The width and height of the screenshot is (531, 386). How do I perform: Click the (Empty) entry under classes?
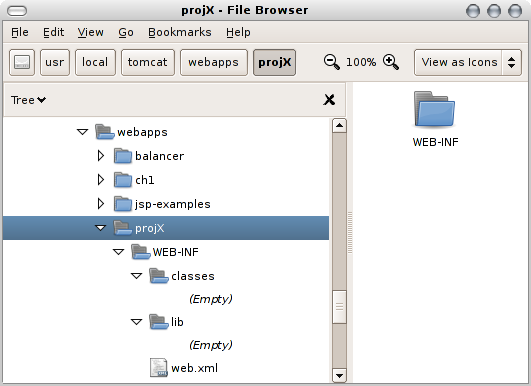[211, 299]
